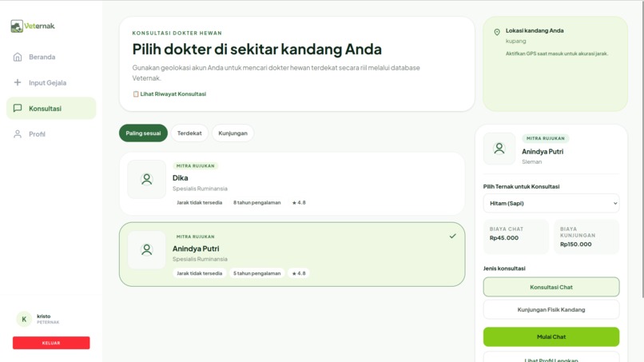Click the Biaya Chat Rp45.000 box

tap(516, 237)
